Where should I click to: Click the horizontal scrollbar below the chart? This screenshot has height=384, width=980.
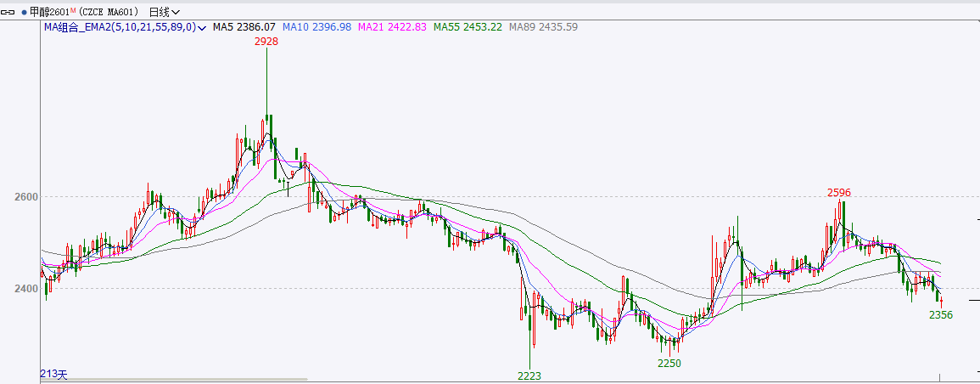[174, 379]
